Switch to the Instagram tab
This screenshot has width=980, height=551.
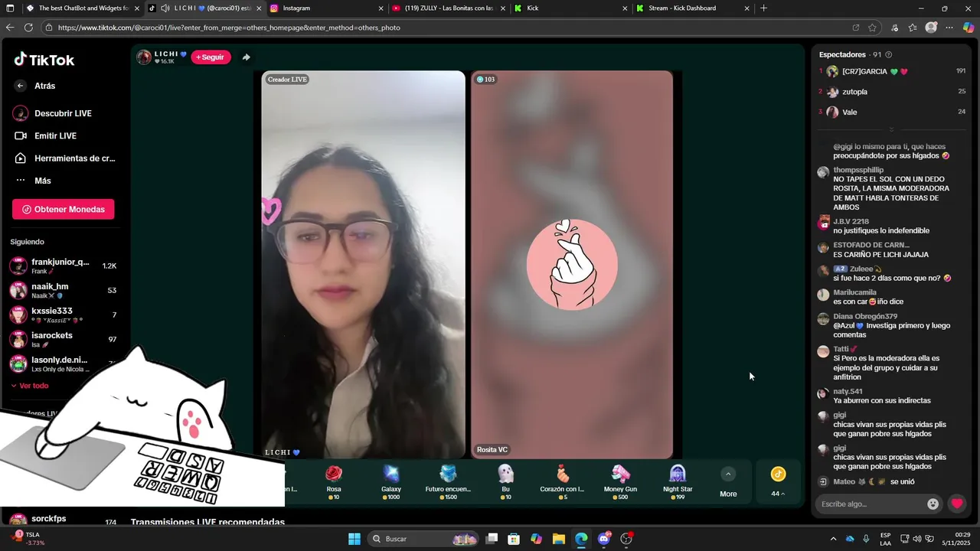(325, 8)
